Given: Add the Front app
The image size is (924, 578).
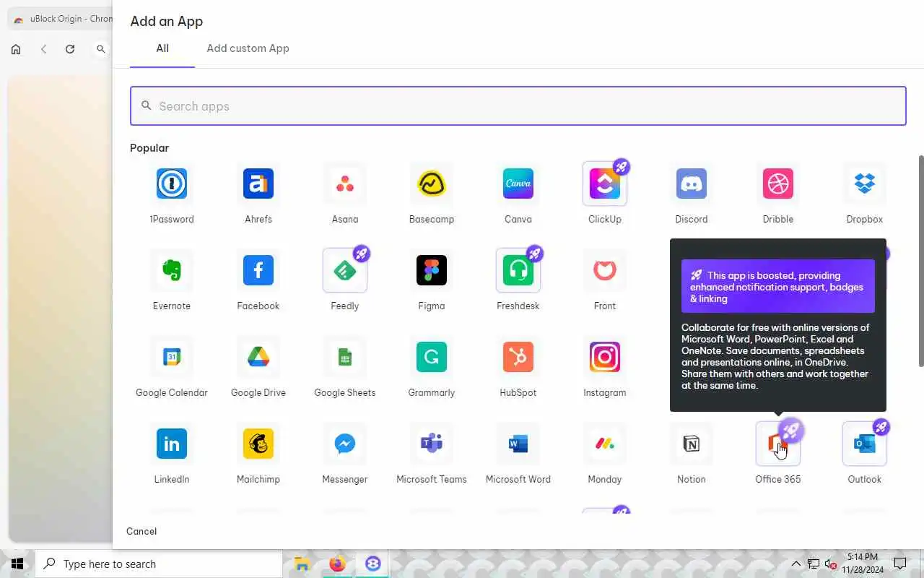Looking at the screenshot, I should click(605, 270).
